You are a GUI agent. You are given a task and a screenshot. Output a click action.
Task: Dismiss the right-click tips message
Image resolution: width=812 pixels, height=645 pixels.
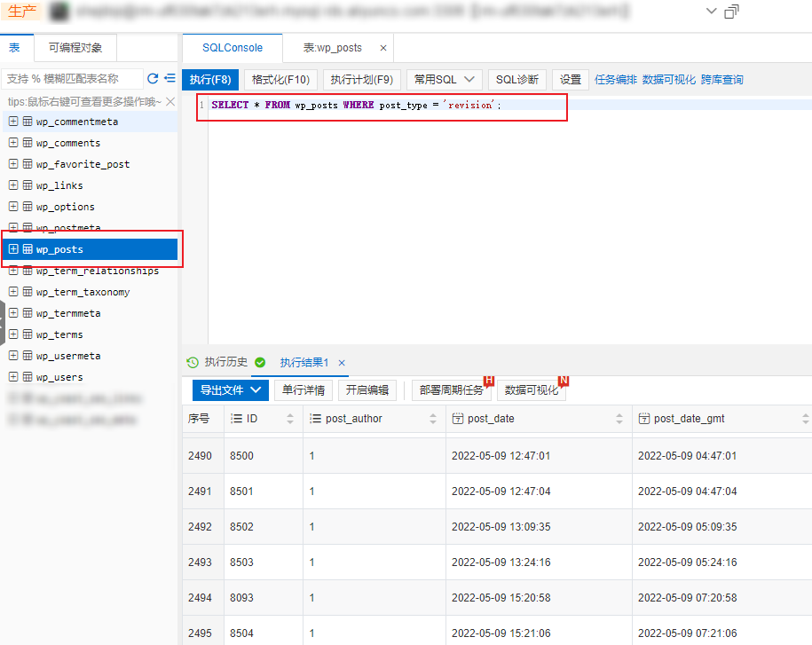[x=171, y=102]
